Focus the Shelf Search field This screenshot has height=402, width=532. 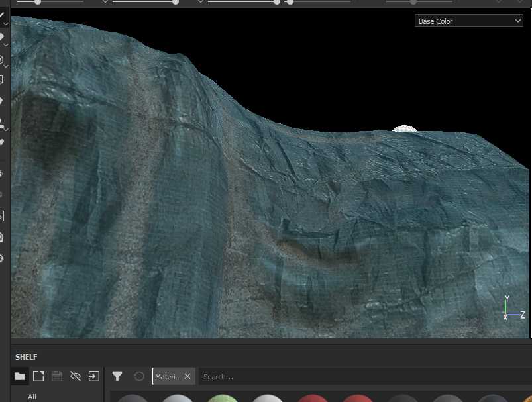click(366, 377)
